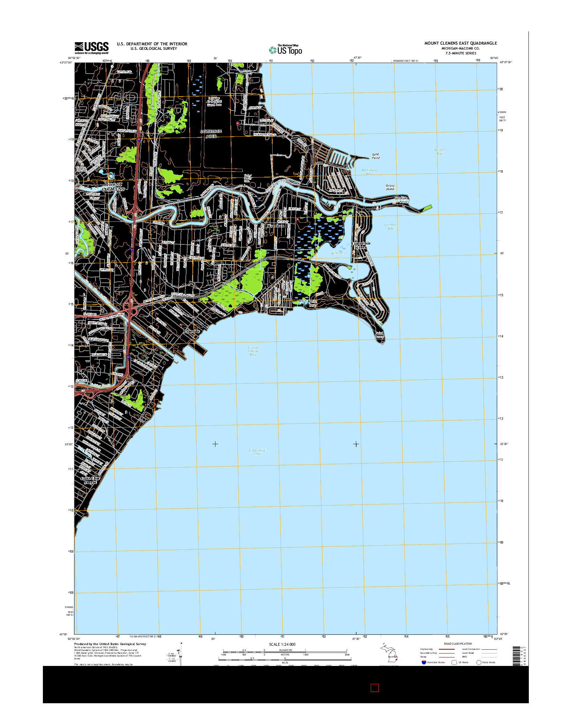Screen dimensions: 571x728
Task: Click 'SCALE 1:24 000' label
Action: (282, 644)
